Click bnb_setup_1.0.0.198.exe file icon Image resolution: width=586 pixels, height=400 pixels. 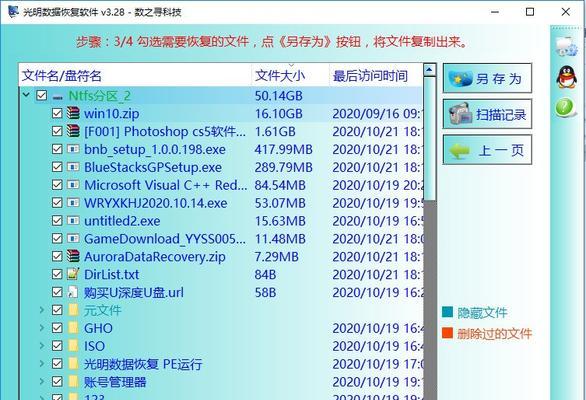[73, 149]
